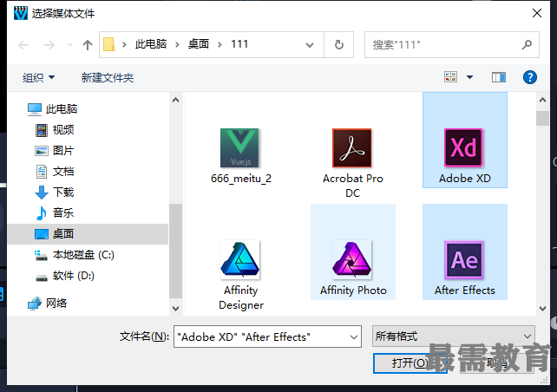
Task: Click the sidebar scroll down arrow
Action: 175,308
